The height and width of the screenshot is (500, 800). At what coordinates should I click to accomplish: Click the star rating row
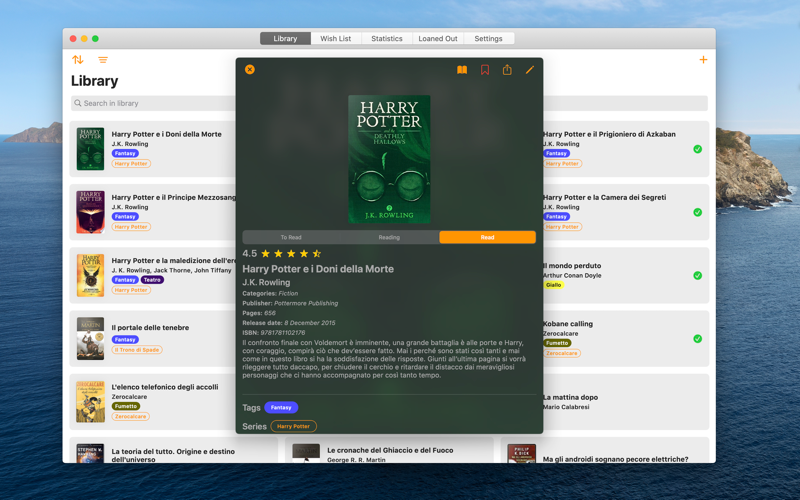click(291, 254)
